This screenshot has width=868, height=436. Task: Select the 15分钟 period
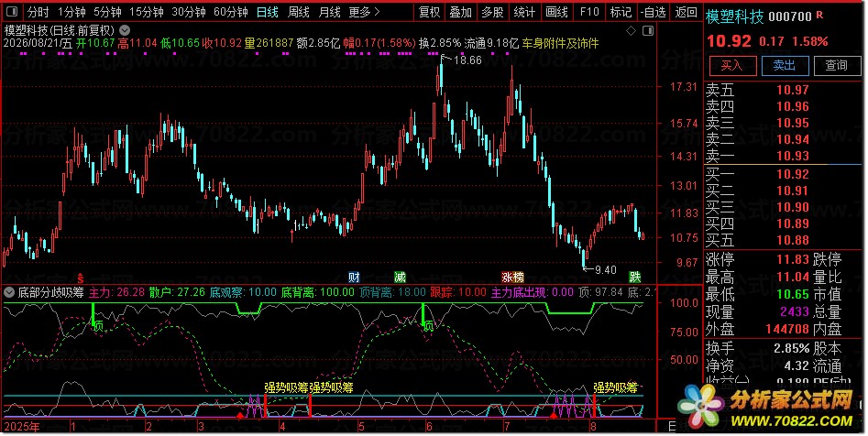pos(146,12)
